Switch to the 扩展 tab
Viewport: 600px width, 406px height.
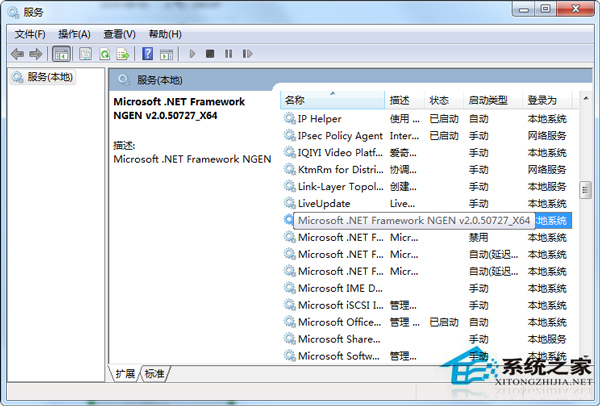pyautogui.click(x=125, y=373)
